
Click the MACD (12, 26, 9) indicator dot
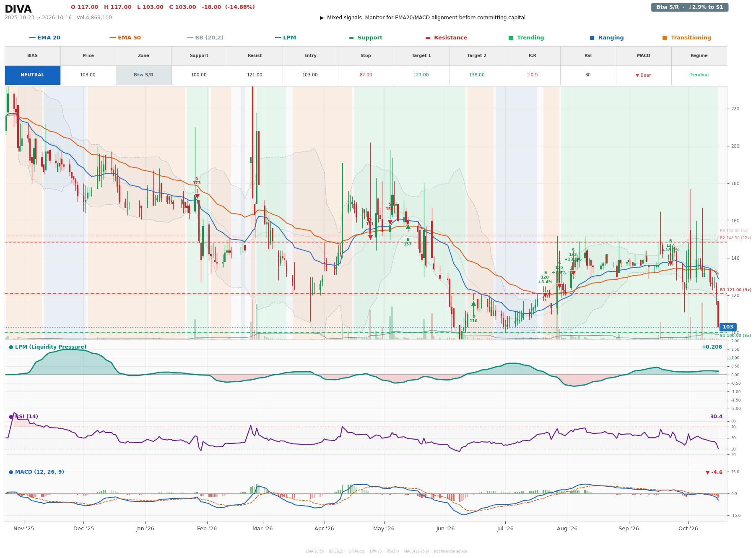(x=11, y=472)
